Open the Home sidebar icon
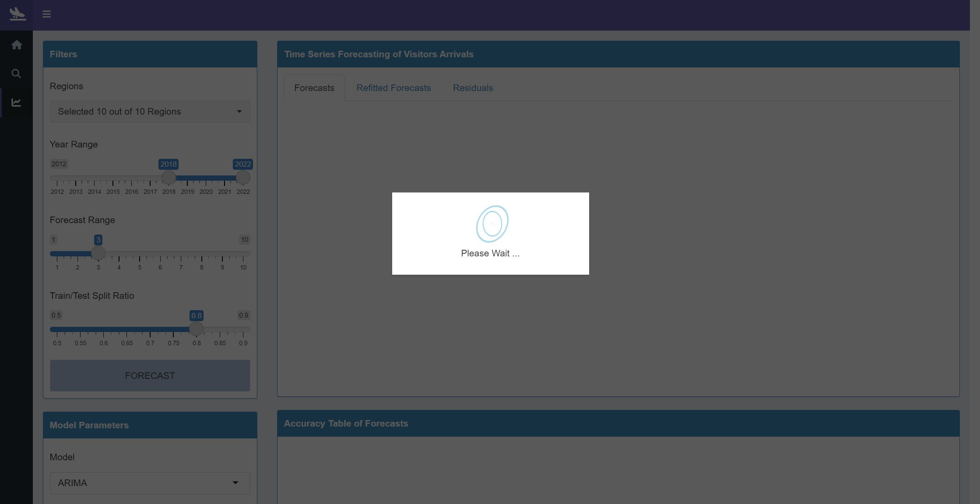This screenshot has width=980, height=504. click(17, 45)
